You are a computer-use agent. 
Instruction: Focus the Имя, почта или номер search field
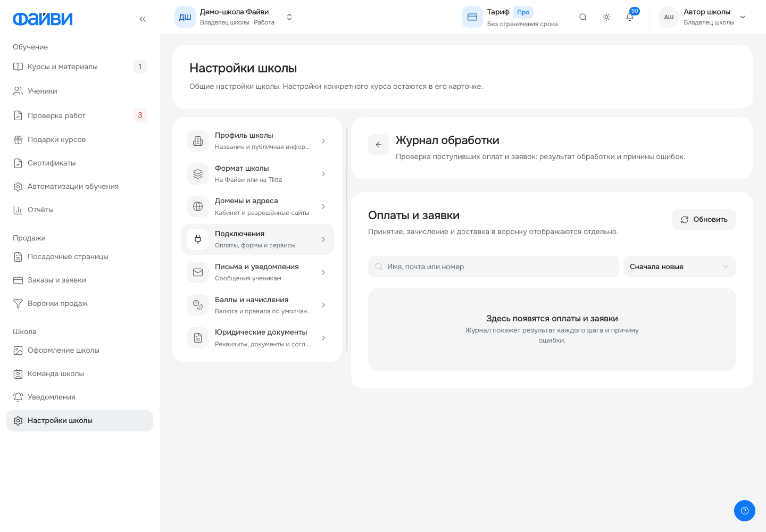tap(494, 267)
